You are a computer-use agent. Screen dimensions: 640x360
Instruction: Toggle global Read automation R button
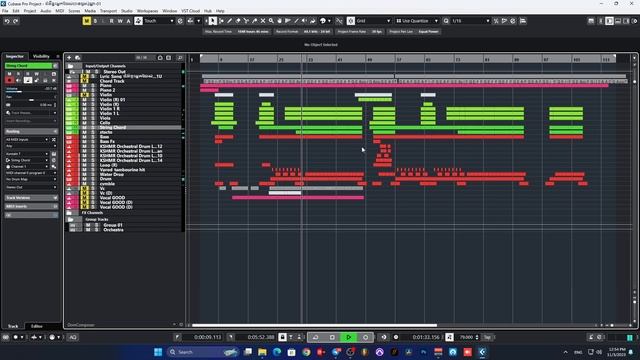(111, 21)
